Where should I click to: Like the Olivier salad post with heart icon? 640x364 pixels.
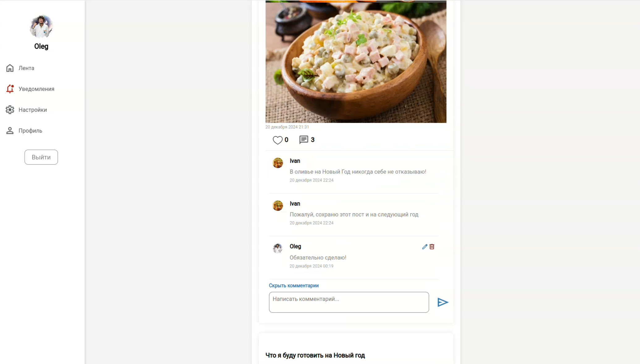278,140
